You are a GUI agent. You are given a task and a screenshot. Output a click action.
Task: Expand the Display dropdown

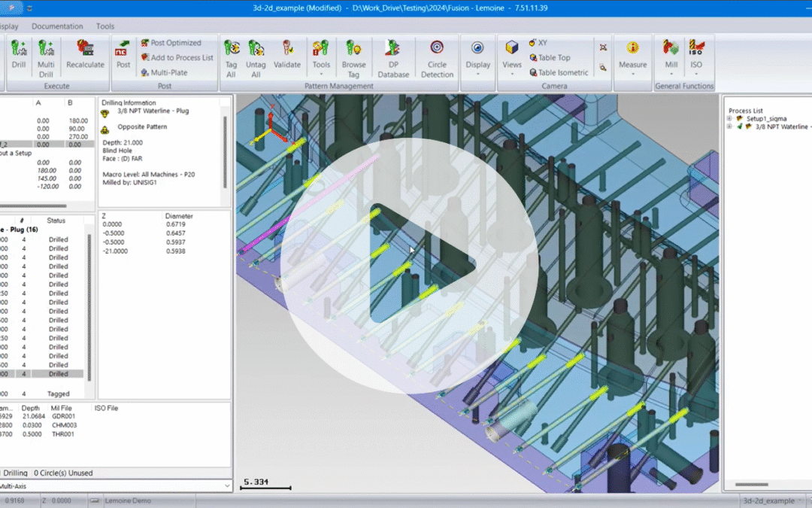[x=477, y=65]
